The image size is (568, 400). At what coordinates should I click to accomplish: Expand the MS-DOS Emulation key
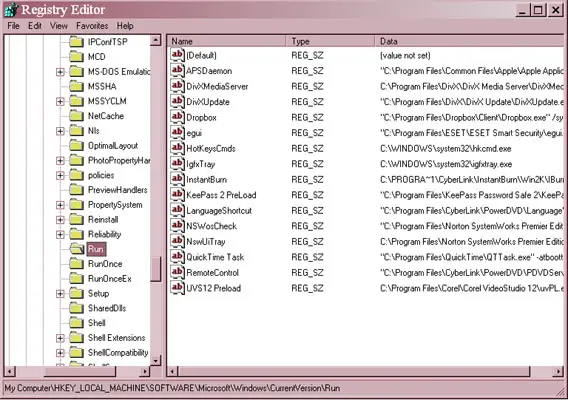point(60,72)
